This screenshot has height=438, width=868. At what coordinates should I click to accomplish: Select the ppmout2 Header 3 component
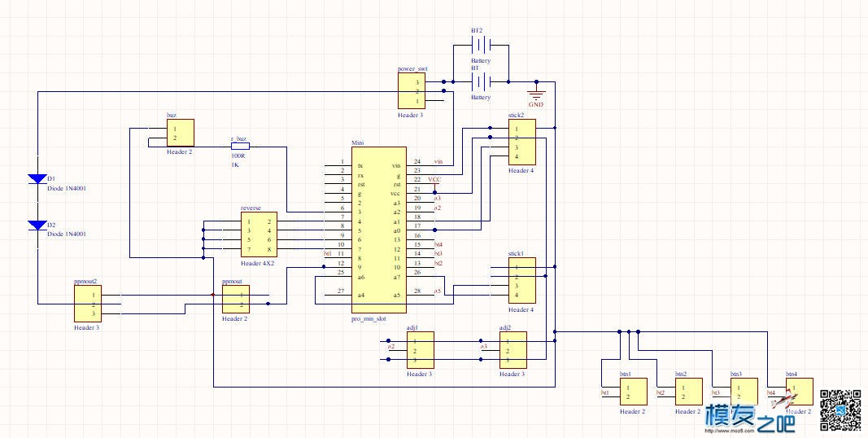[88, 304]
